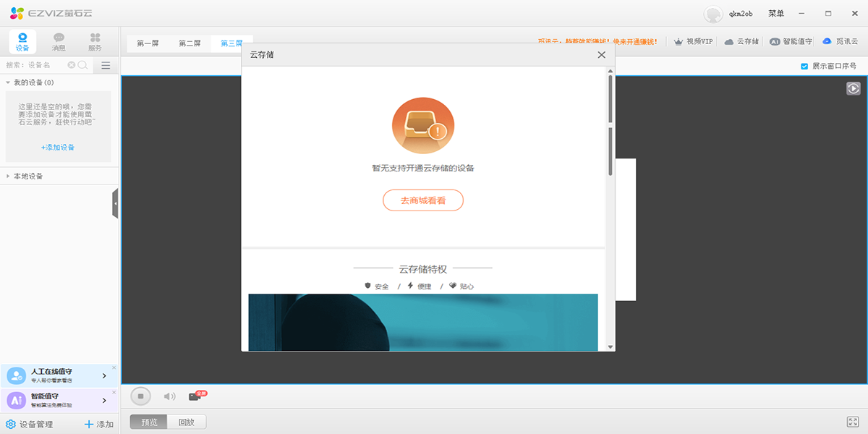868x434 pixels.
Task: Collapse the left device sidebar panel
Action: (115, 203)
